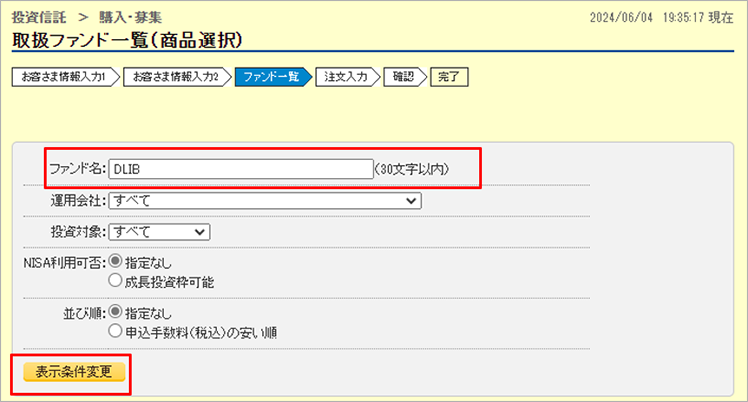Open the 運用会社 dropdown
The image size is (748, 402).
(x=265, y=201)
